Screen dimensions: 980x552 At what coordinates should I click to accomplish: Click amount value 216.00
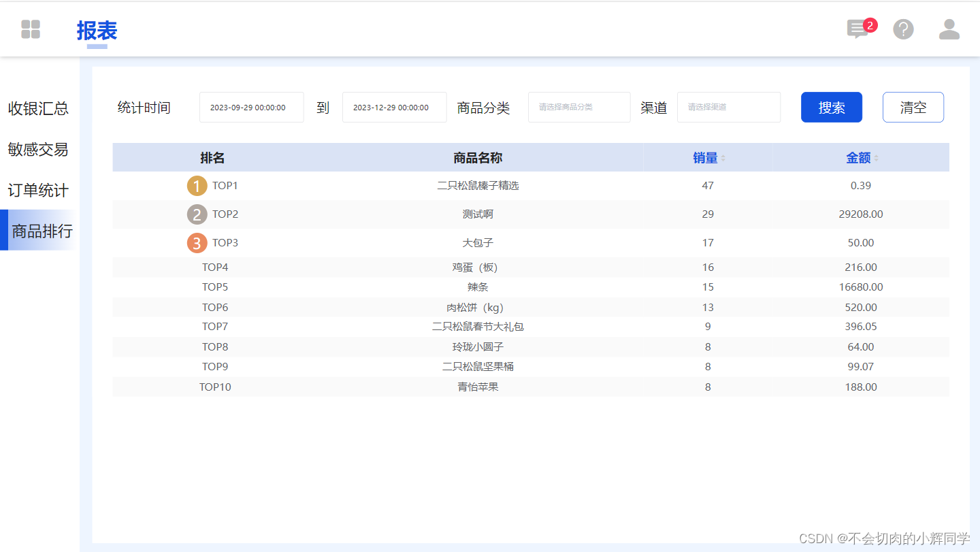tap(861, 267)
